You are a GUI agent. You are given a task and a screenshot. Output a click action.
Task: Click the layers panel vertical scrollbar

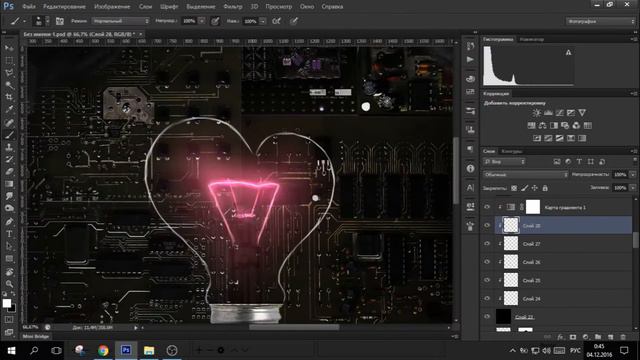635,240
